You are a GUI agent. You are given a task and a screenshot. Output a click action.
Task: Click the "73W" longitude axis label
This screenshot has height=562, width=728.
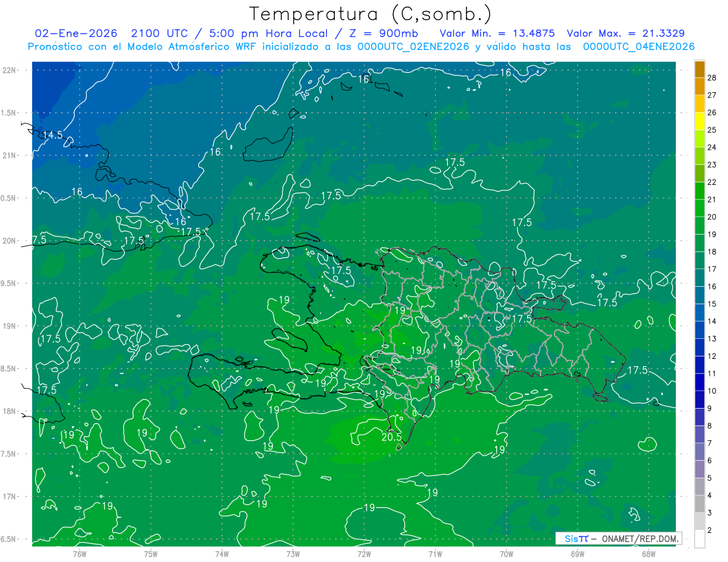(293, 554)
